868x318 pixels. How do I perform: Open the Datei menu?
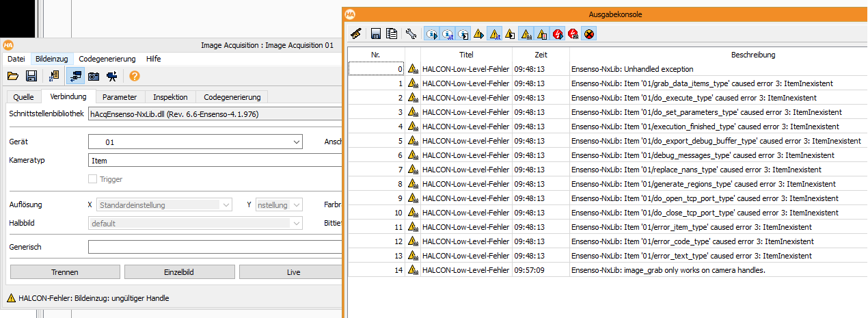point(16,59)
